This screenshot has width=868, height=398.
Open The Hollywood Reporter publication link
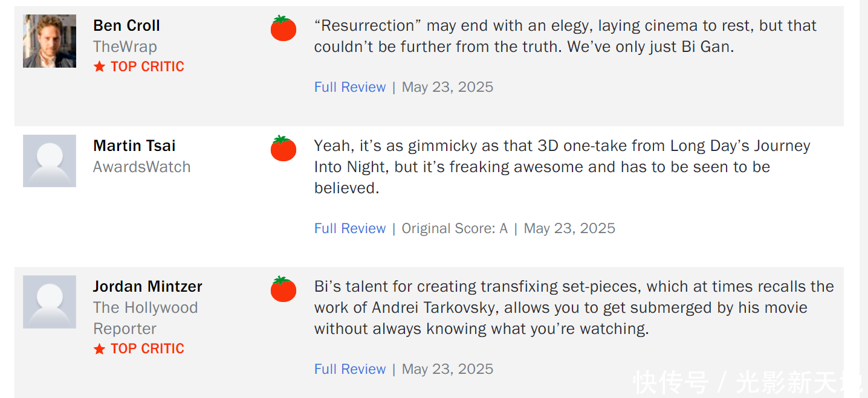pos(145,318)
